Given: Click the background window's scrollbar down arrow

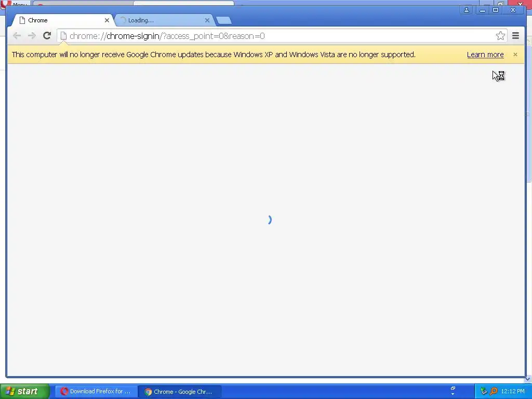Looking at the screenshot, I should [x=528, y=379].
